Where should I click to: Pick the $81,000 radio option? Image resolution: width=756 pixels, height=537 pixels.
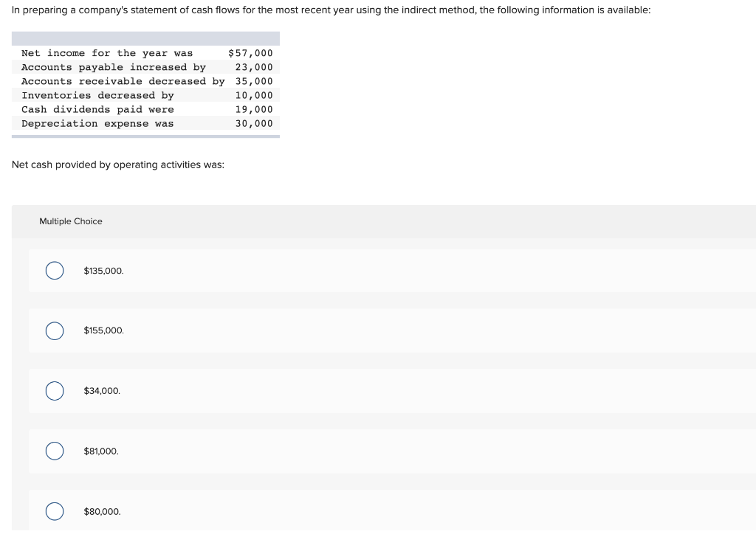click(55, 451)
